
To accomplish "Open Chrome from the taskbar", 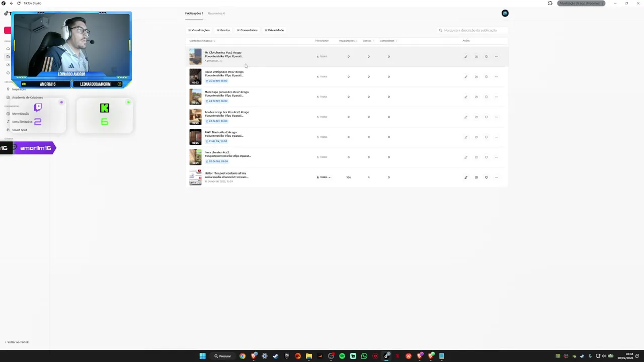I will (x=243, y=356).
